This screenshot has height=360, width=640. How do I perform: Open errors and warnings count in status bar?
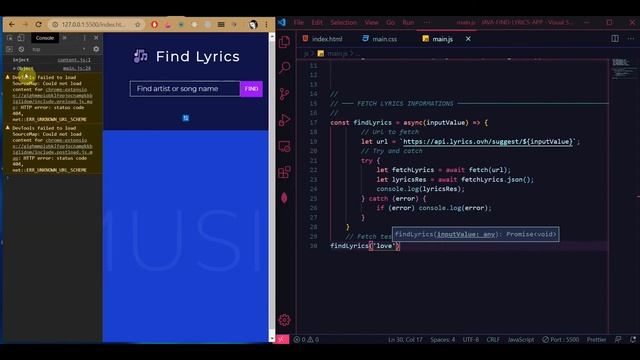point(307,340)
